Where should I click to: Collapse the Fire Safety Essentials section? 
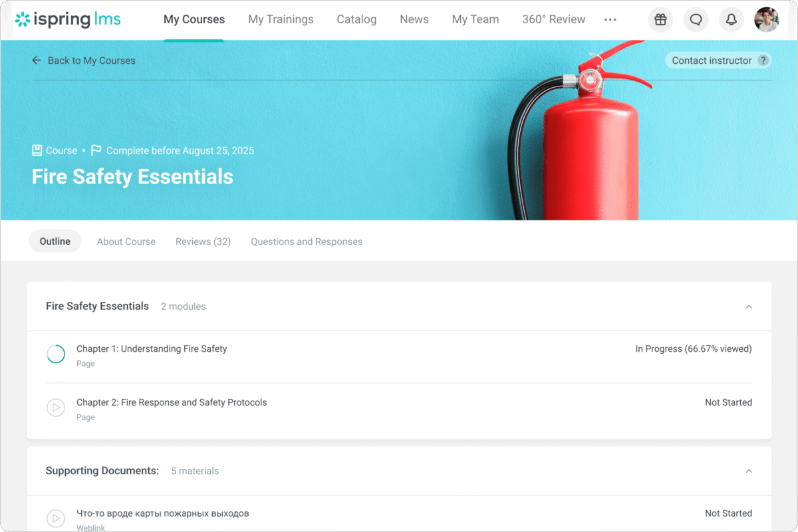click(749, 307)
